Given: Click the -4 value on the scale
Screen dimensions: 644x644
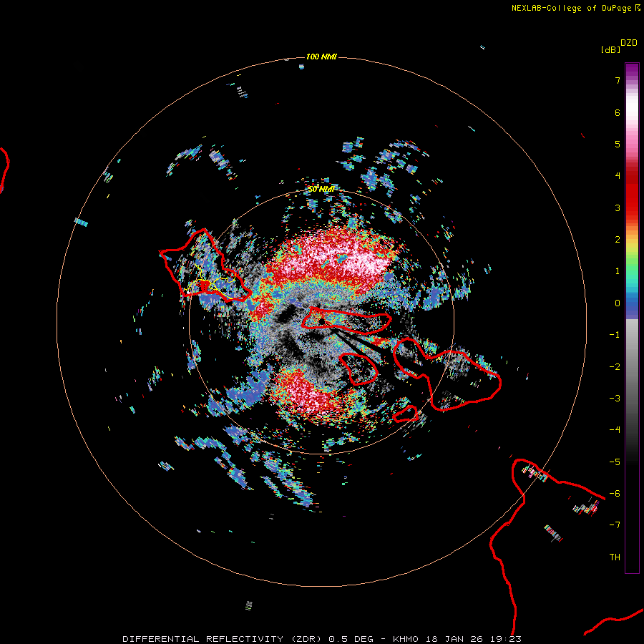Looking at the screenshot, I should 615,430.
